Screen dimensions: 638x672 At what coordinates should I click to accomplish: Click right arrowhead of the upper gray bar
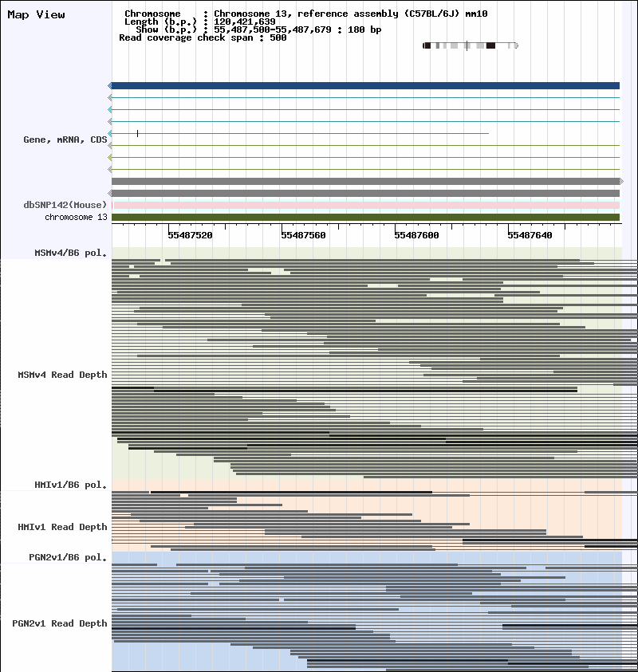click(x=621, y=181)
